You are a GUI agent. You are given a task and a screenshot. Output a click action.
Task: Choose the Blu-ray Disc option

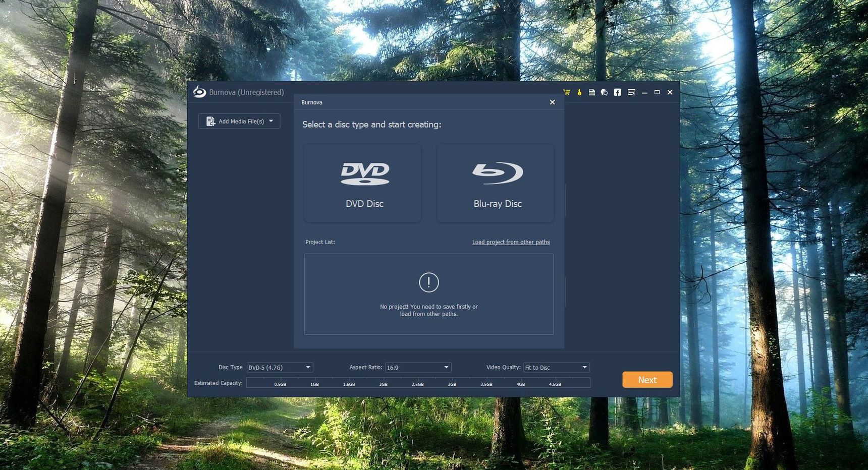point(495,183)
